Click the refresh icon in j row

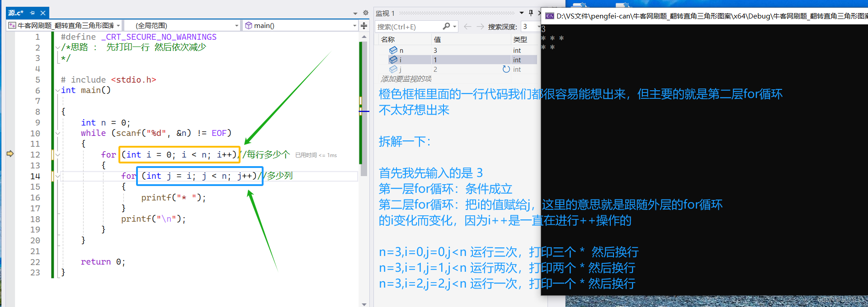pyautogui.click(x=506, y=69)
